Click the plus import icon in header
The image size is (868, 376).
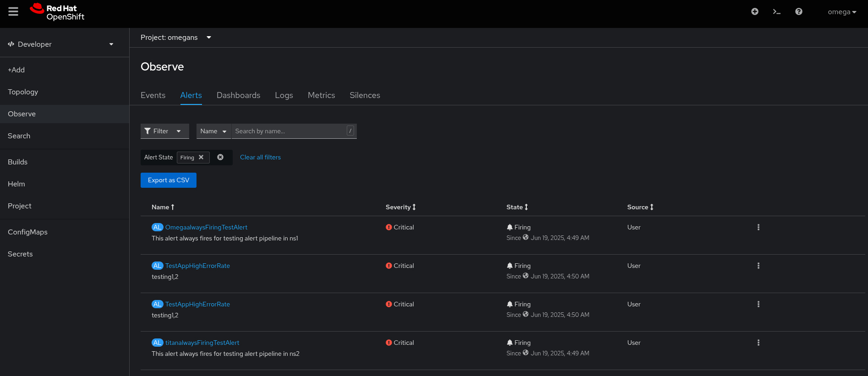(x=755, y=11)
